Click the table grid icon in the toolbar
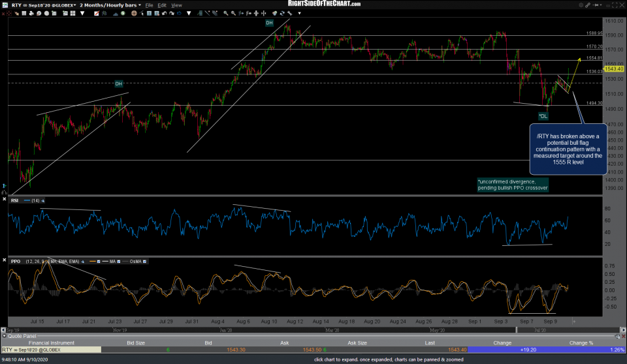This screenshot has height=364, width=627. [24, 13]
